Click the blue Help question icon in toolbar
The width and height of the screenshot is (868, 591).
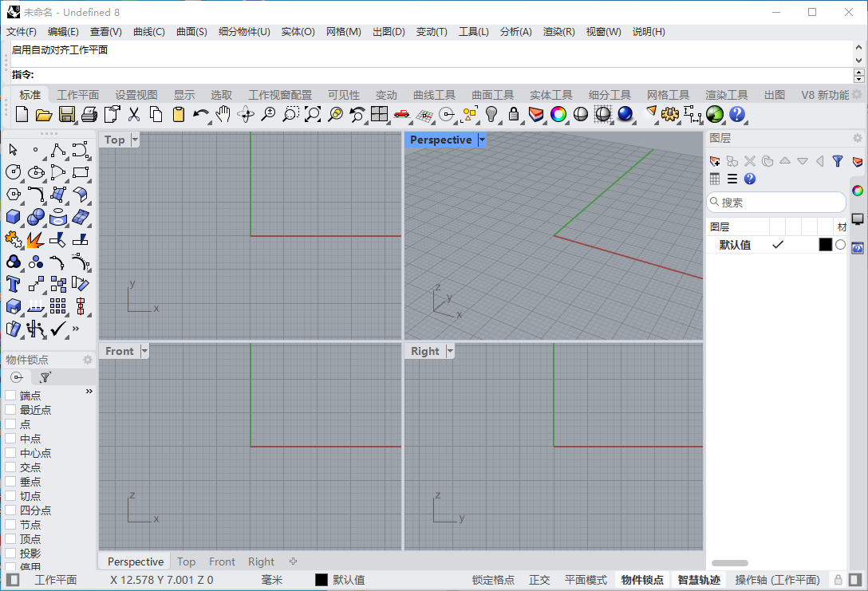point(737,114)
